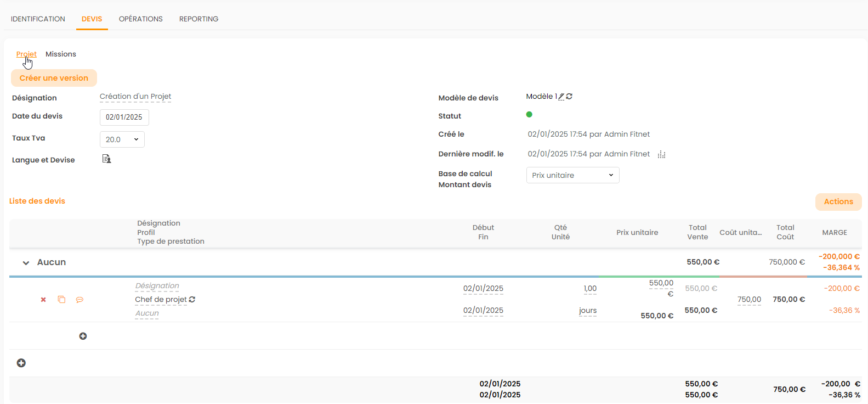Add a new line under Aucun group
The image size is (868, 404).
[x=83, y=336]
